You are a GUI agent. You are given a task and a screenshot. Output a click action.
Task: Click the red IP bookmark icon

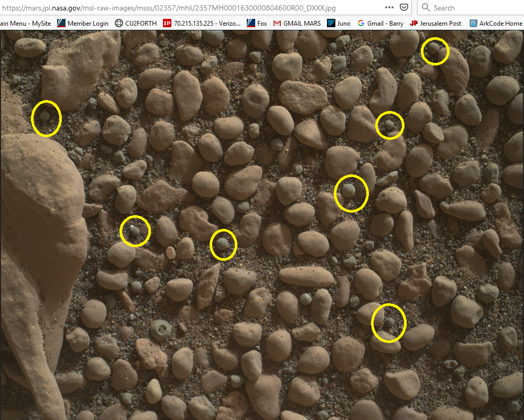point(167,24)
